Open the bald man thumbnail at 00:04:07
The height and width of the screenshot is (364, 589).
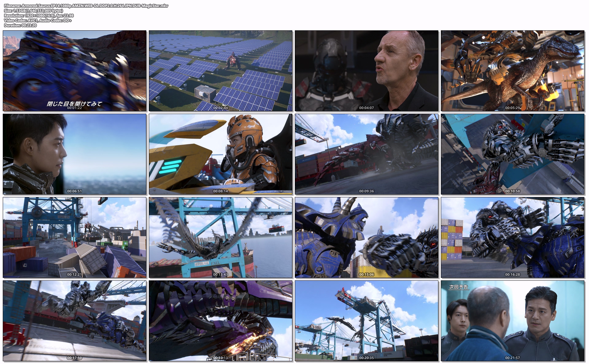coord(367,70)
